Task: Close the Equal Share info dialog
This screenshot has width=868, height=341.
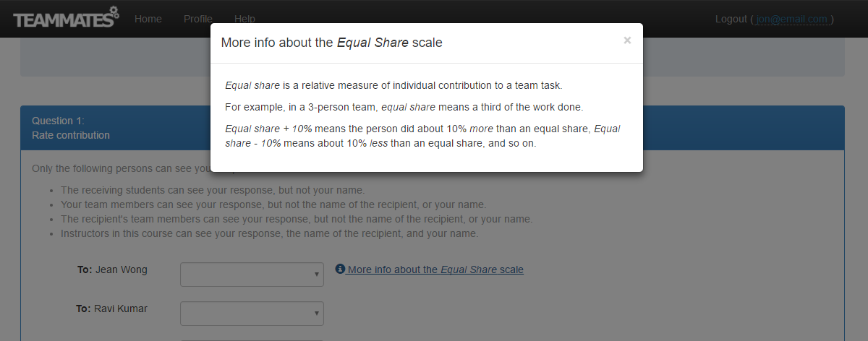Action: (x=627, y=40)
